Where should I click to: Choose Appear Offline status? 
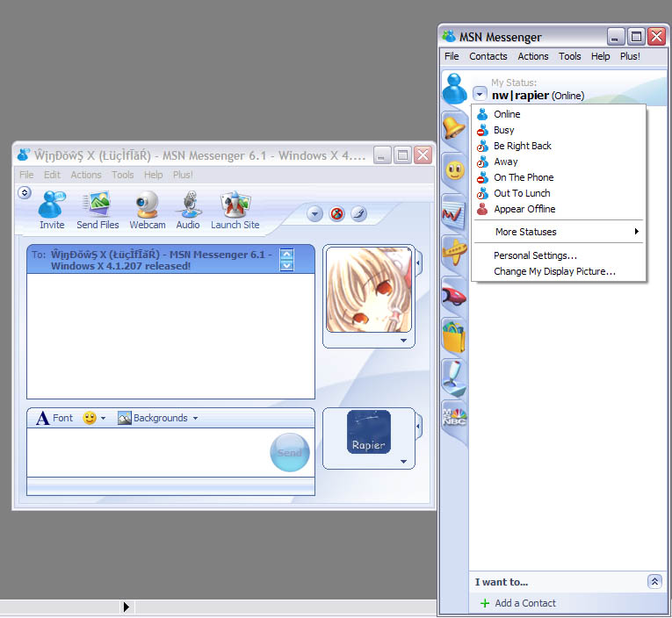coord(559,209)
